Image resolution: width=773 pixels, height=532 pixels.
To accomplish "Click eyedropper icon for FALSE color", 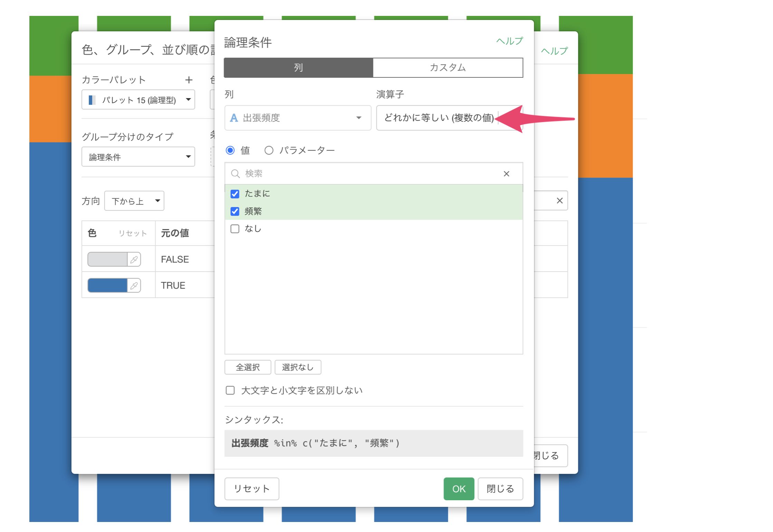I will [x=134, y=259].
